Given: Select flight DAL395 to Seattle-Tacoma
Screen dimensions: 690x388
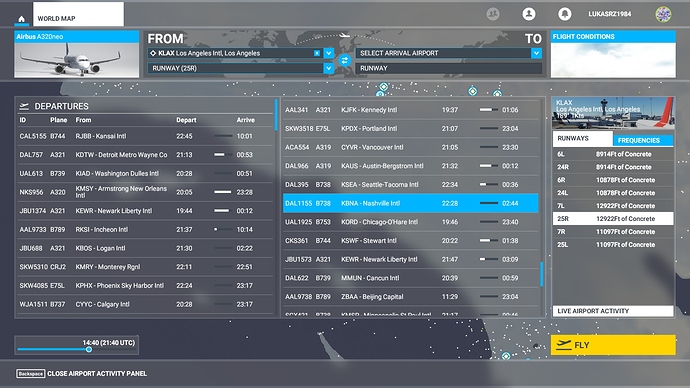Looking at the screenshot, I should click(411, 185).
